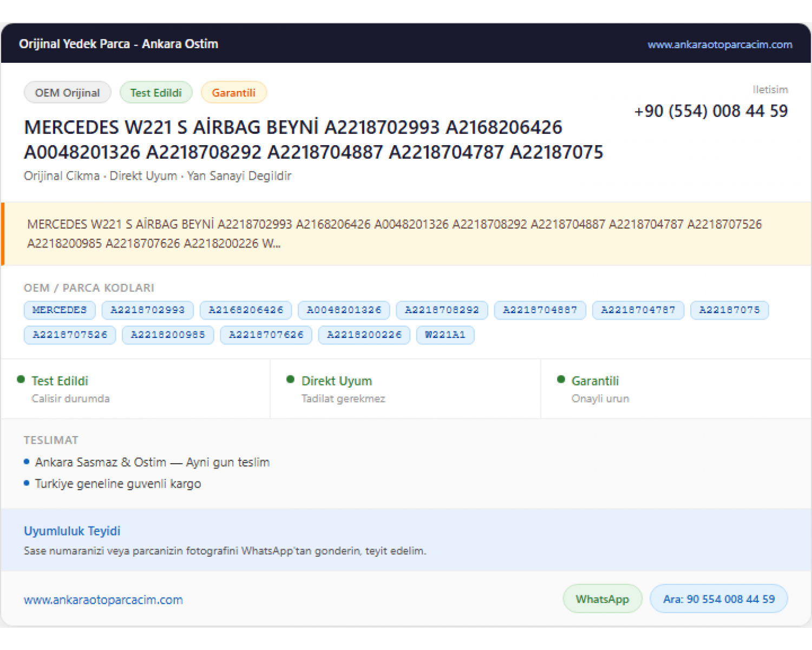
Task: Click the Test Edildi green badge
Action: coord(156,93)
